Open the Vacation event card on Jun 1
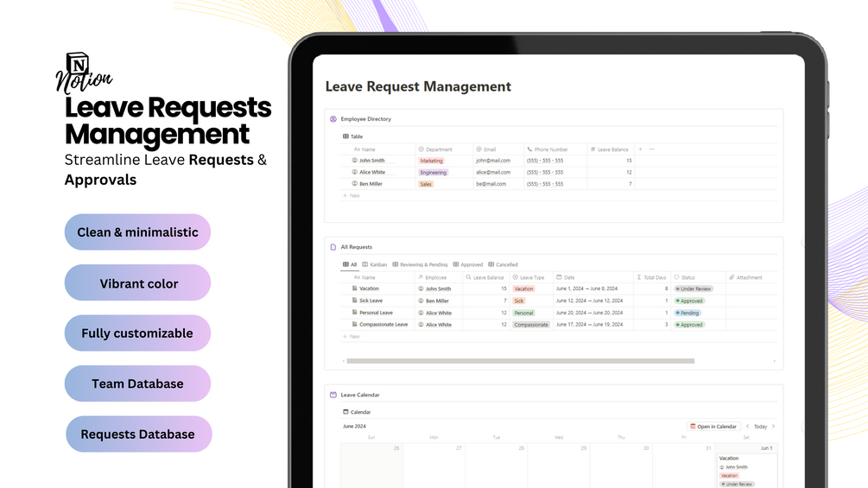This screenshot has height=488, width=868. 747,471
